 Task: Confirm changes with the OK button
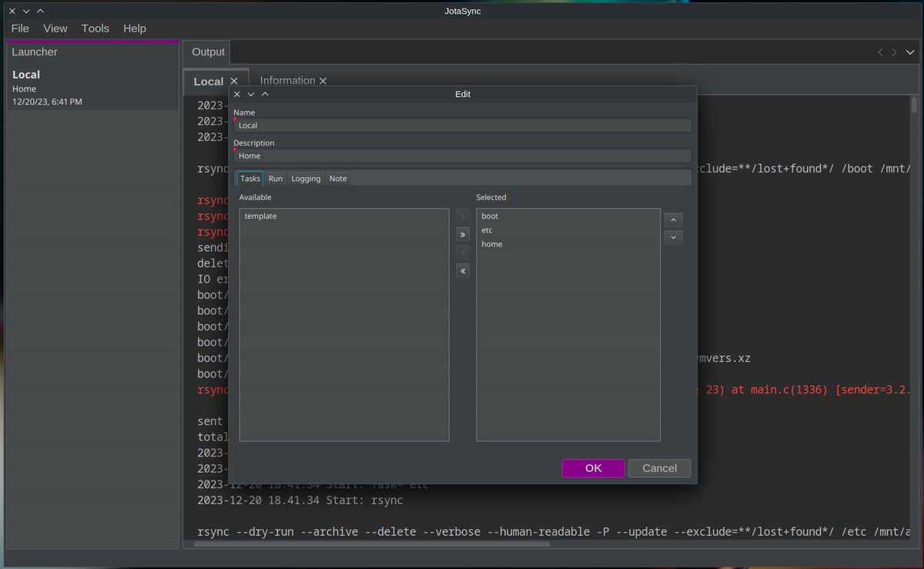pyautogui.click(x=592, y=468)
